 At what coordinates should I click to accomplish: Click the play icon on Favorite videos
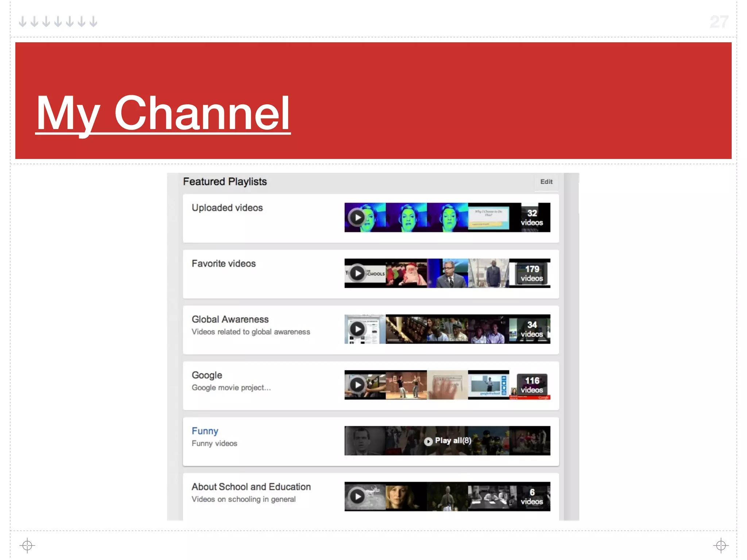click(x=357, y=273)
